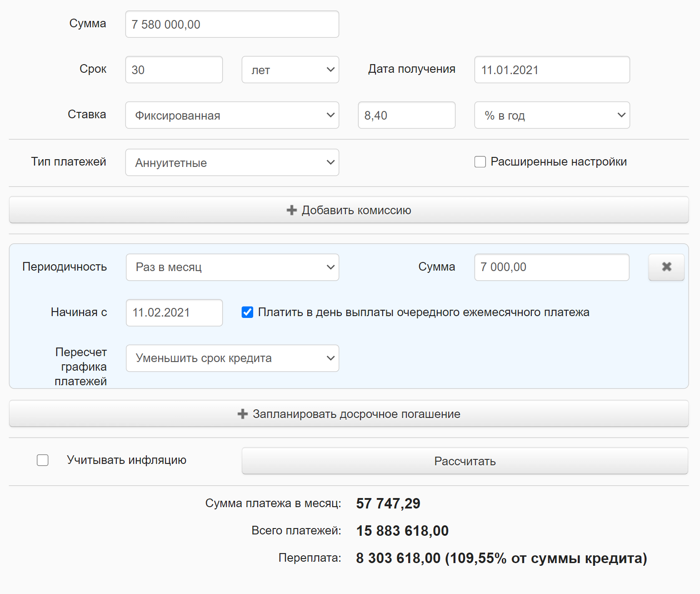Uncheck 'Платить в день выплаты' checkbox

tap(247, 312)
